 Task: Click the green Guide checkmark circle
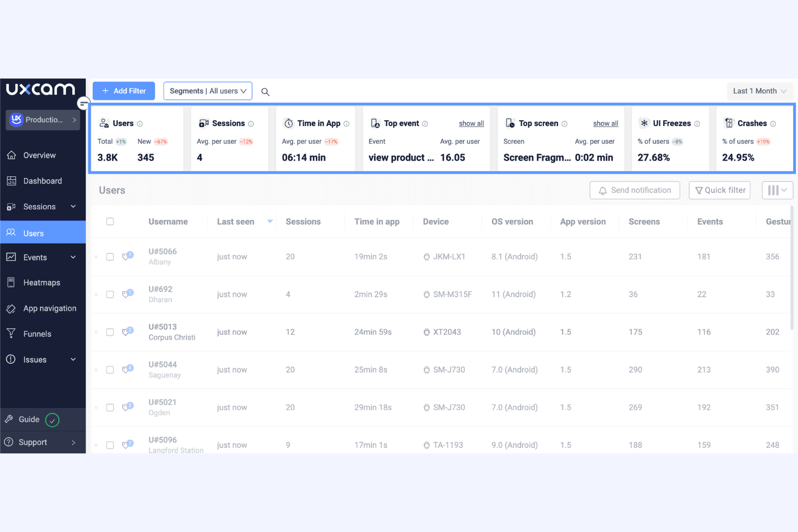click(52, 420)
